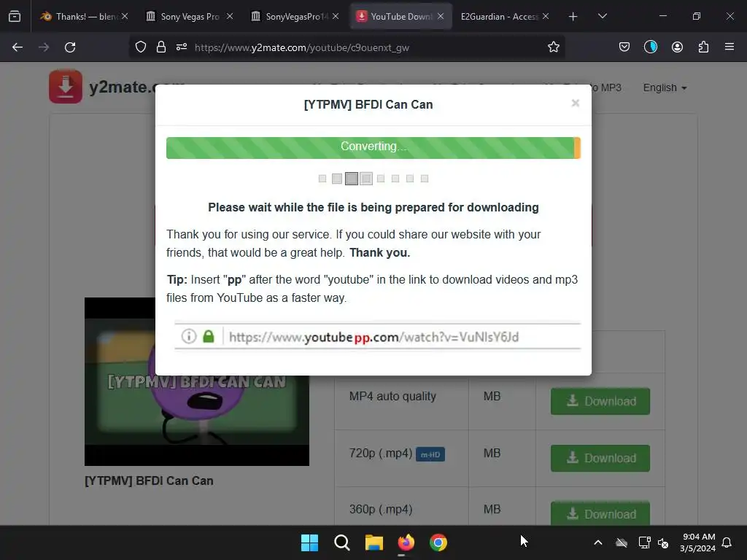
Task: Open the clock showing 9:04 AM
Action: point(698,542)
